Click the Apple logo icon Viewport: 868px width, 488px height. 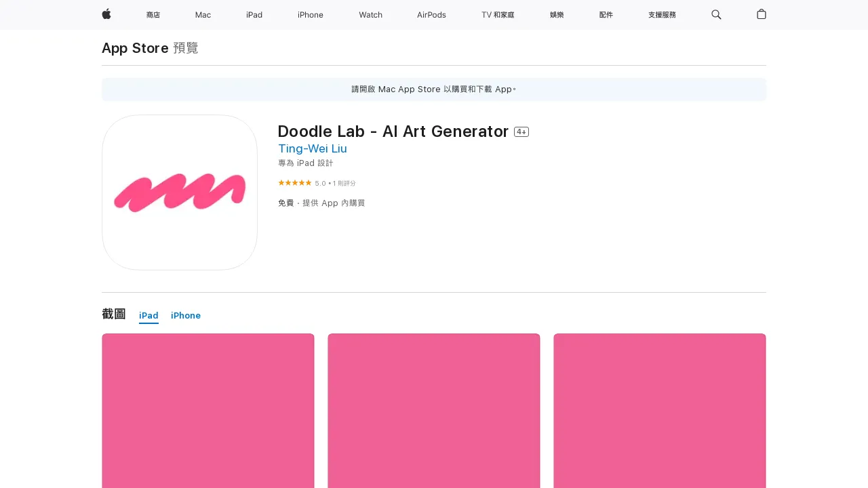click(106, 14)
